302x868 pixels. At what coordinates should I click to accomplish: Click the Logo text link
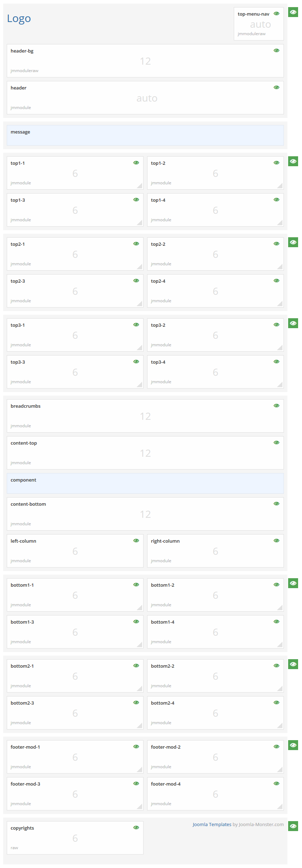[x=19, y=18]
